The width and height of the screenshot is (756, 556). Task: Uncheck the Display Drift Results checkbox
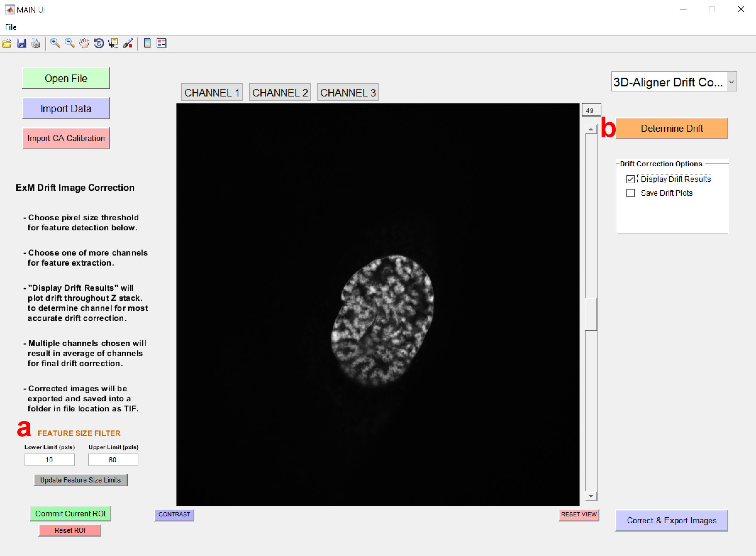pyautogui.click(x=631, y=179)
